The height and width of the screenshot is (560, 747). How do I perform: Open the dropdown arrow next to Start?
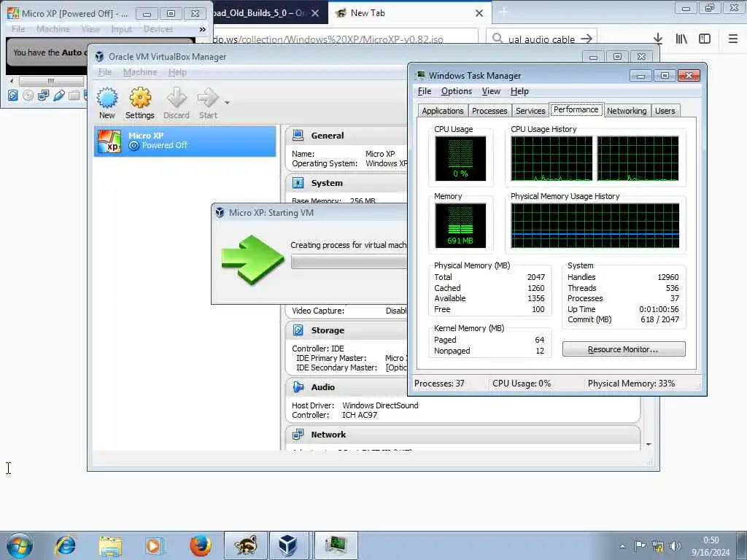[x=228, y=102]
